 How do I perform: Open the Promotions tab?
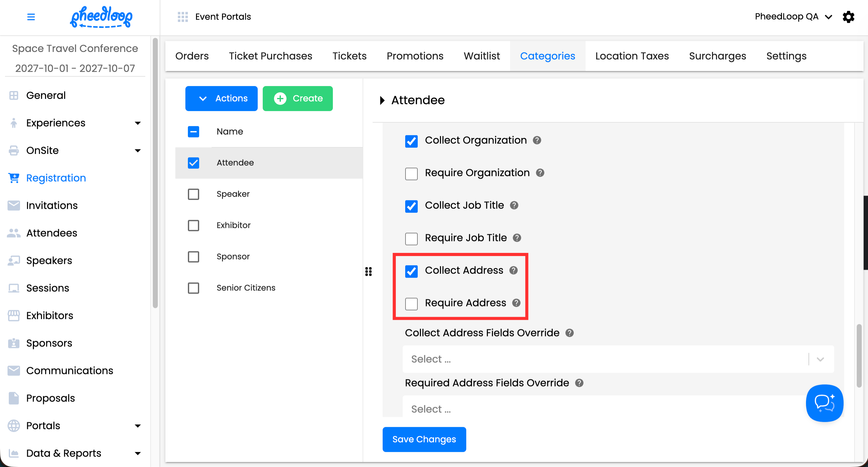(415, 56)
